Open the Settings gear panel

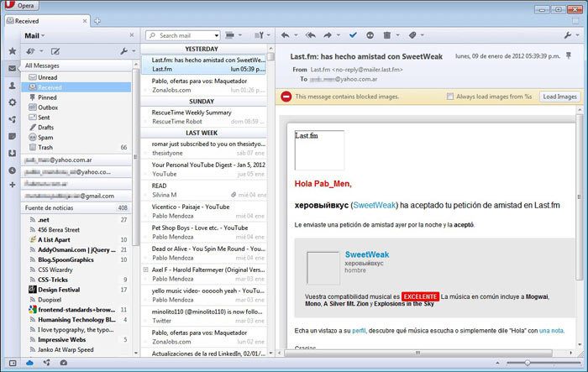click(x=13, y=102)
